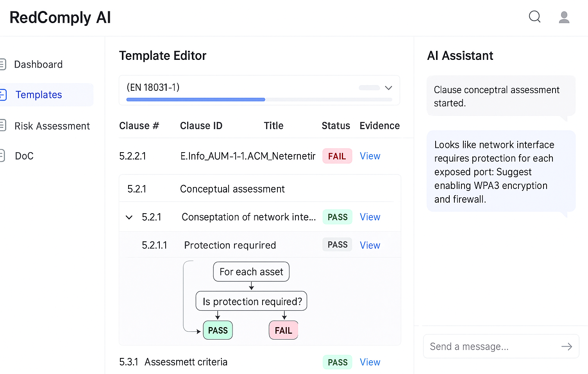Select the red FAIL flowchart node

tap(283, 331)
